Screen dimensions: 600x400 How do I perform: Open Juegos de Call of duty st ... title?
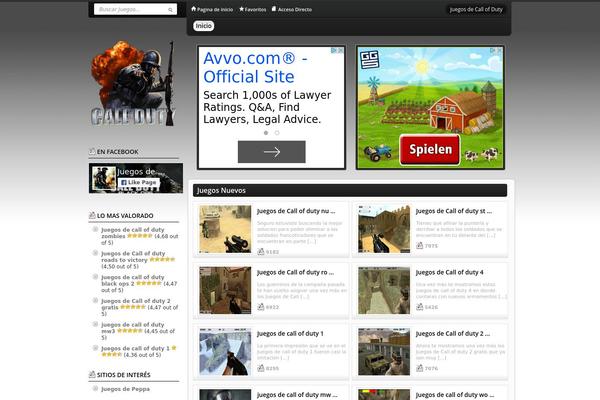click(x=454, y=211)
